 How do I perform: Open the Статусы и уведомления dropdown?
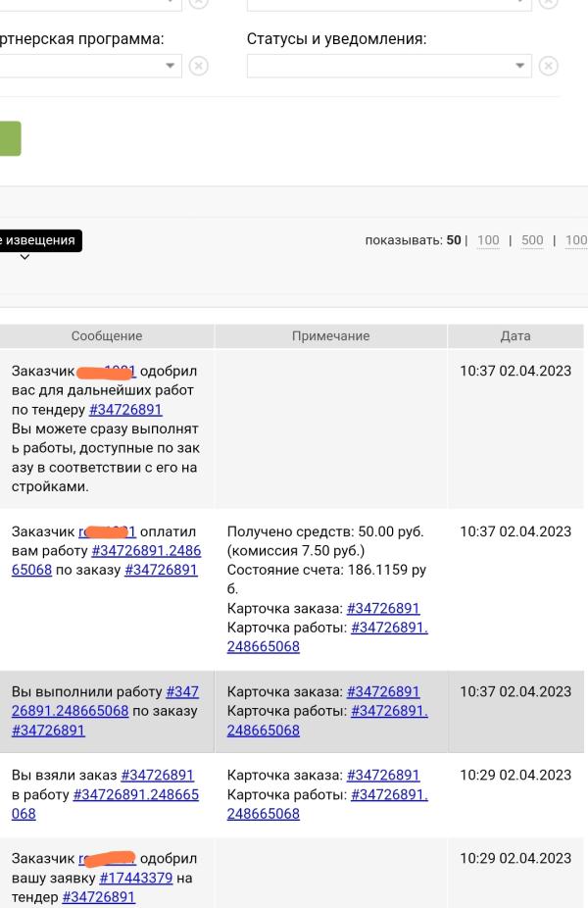[x=389, y=66]
